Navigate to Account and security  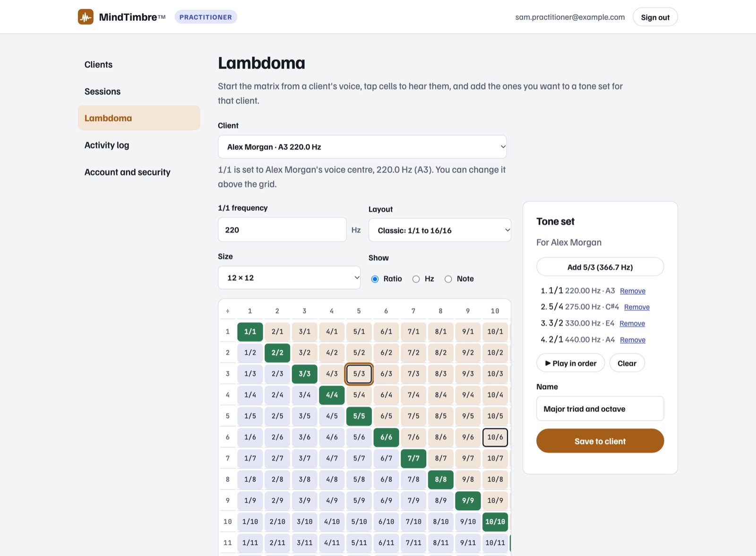click(139, 172)
